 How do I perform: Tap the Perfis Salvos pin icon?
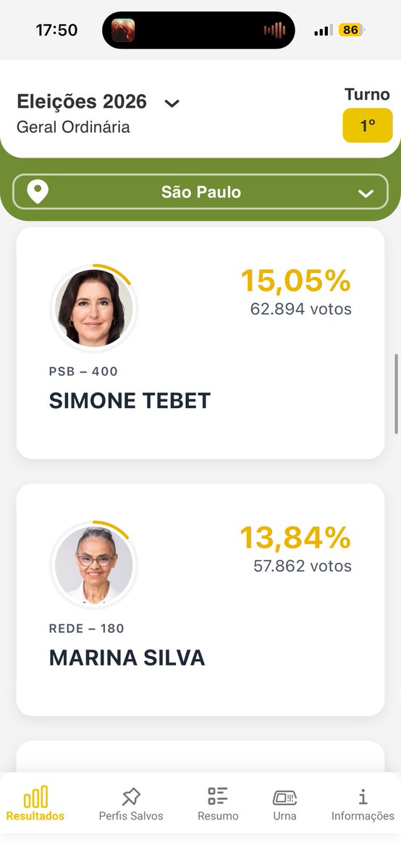click(131, 797)
